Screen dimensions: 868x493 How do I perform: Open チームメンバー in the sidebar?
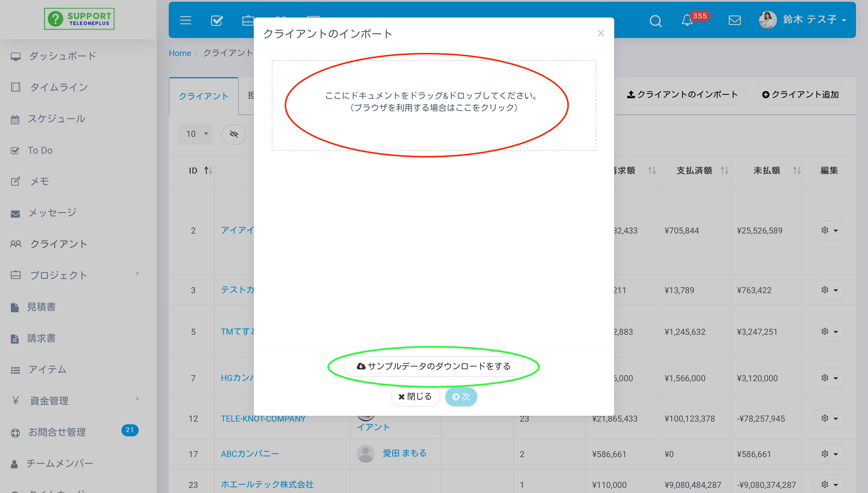(60, 463)
